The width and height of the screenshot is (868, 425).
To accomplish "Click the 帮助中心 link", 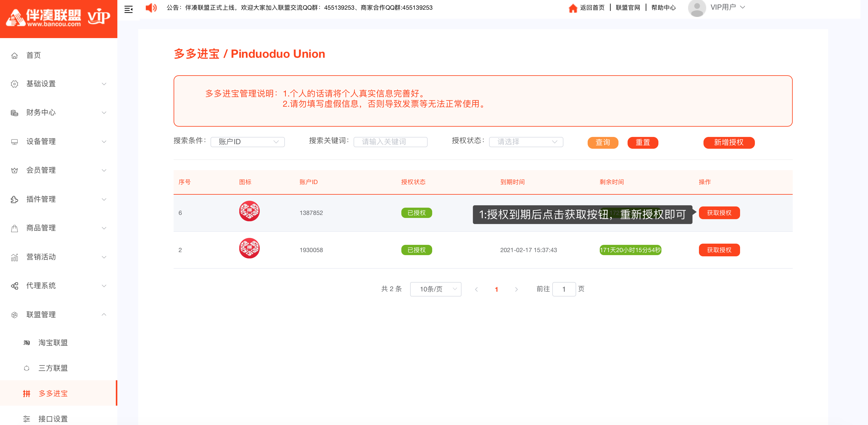I will tap(664, 8).
